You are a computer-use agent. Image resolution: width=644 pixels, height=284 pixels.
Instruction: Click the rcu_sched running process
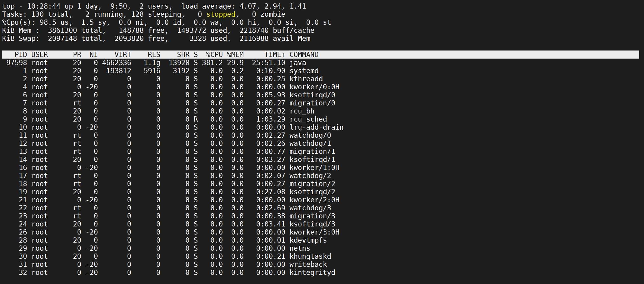(308, 119)
